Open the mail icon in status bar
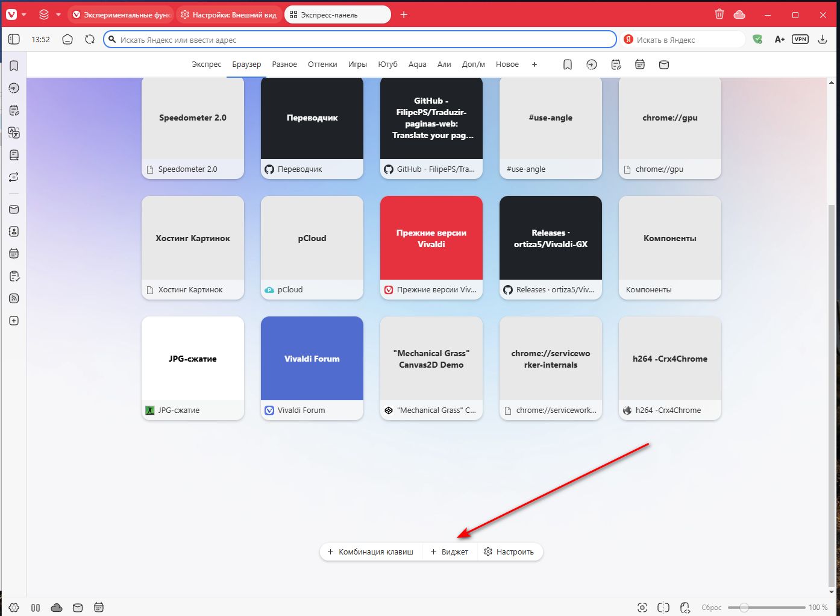The width and height of the screenshot is (840, 616). coord(78,608)
